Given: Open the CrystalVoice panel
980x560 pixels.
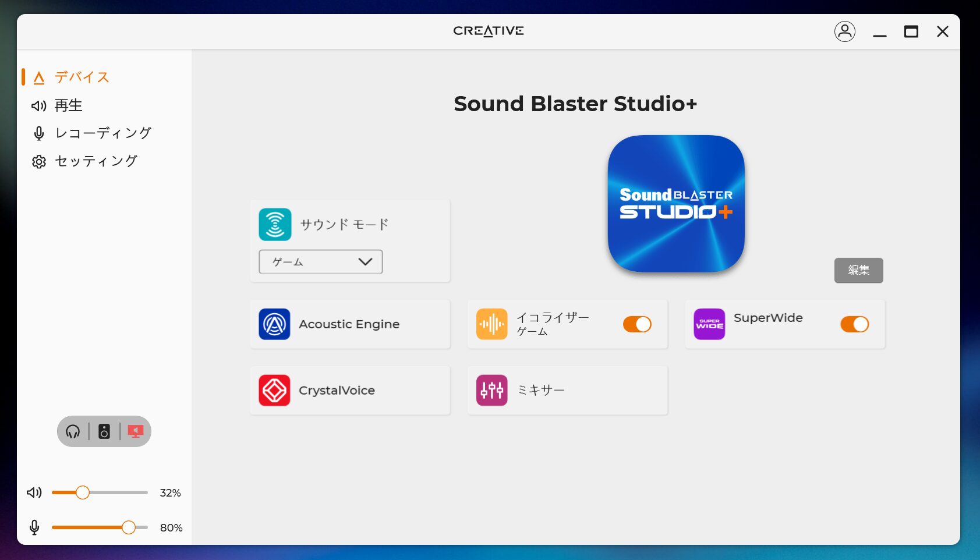Looking at the screenshot, I should [x=349, y=391].
